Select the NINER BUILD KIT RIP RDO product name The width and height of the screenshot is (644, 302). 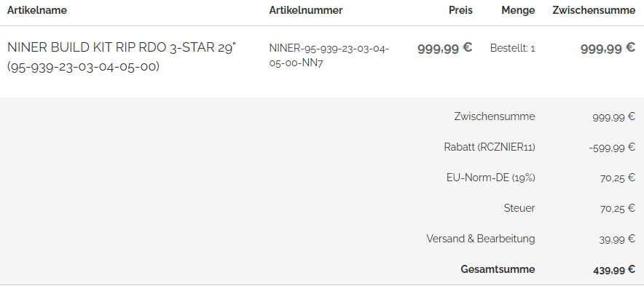[x=122, y=57]
